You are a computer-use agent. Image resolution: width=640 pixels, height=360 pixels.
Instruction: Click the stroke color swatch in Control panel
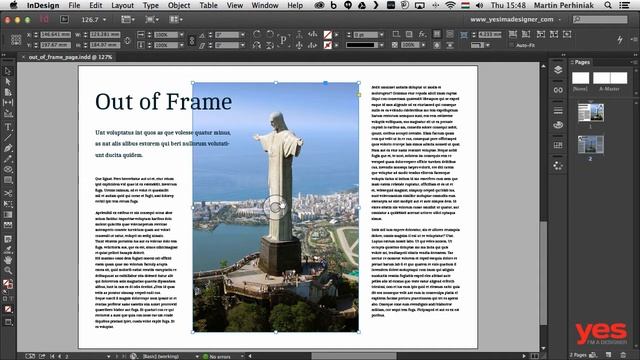click(327, 45)
